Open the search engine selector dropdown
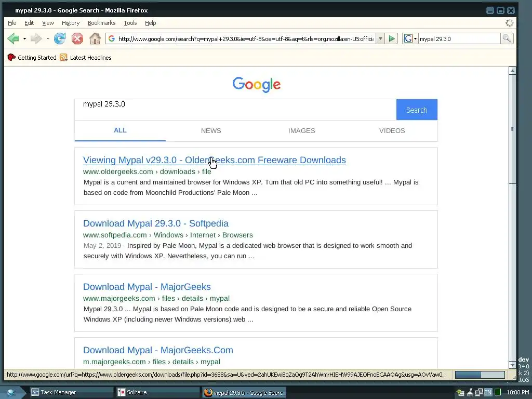532x399 pixels. point(410,38)
